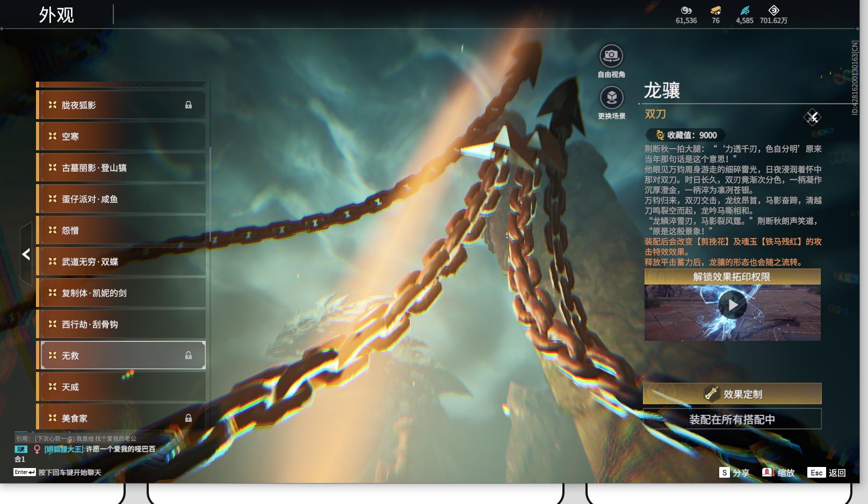868x504 pixels.
Task: Click the diamond currency icon showing 701.62万
Action: [773, 10]
